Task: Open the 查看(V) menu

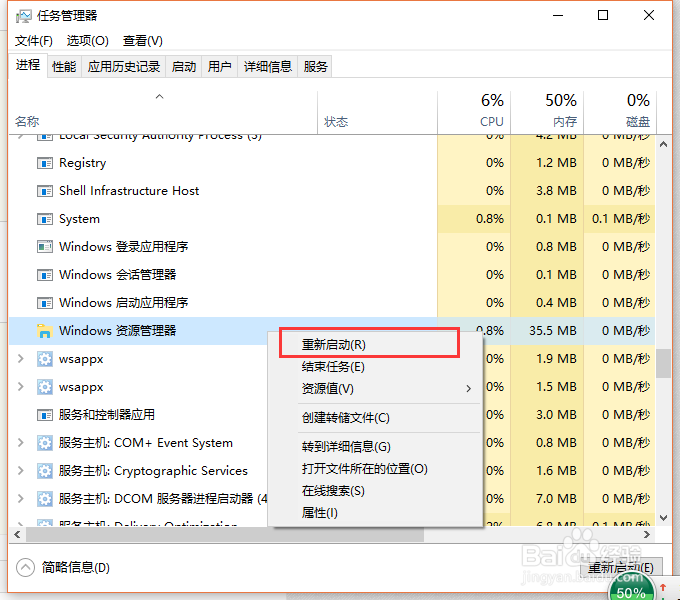Action: click(143, 41)
